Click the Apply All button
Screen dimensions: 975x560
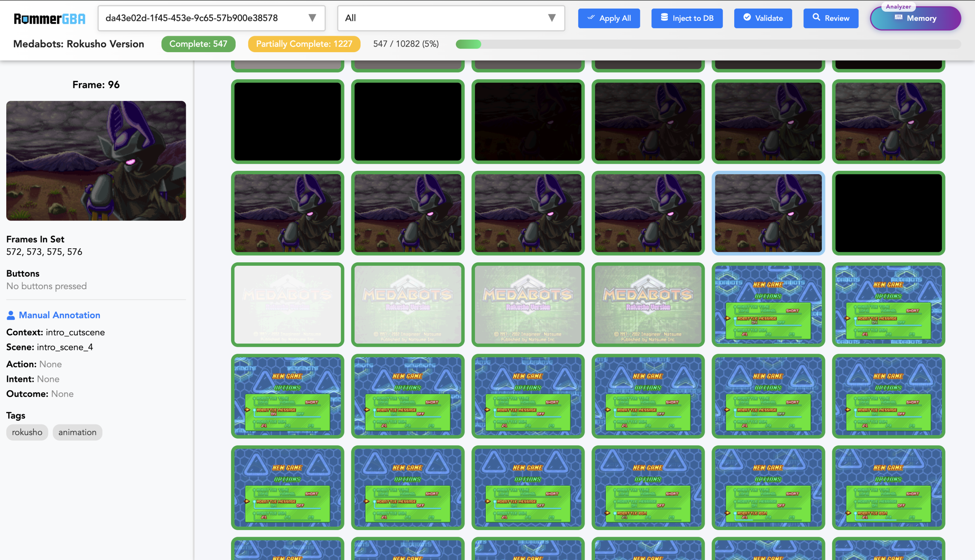tap(609, 18)
